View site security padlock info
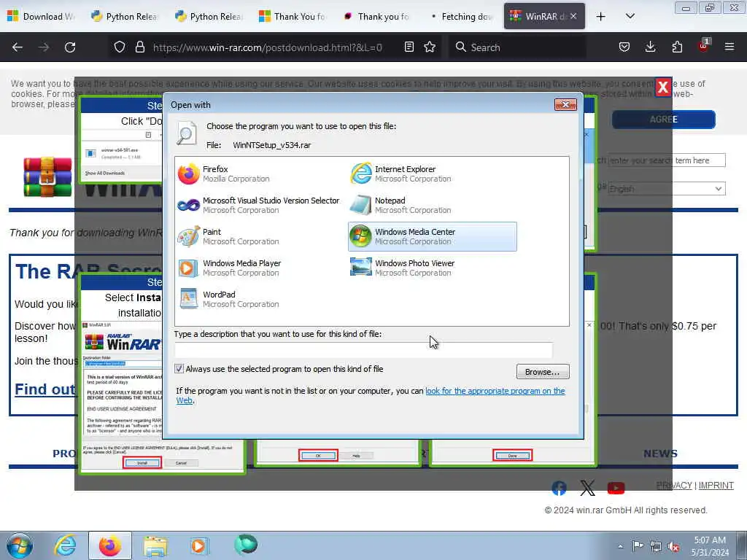Image resolution: width=747 pixels, height=560 pixels. pyautogui.click(x=139, y=47)
